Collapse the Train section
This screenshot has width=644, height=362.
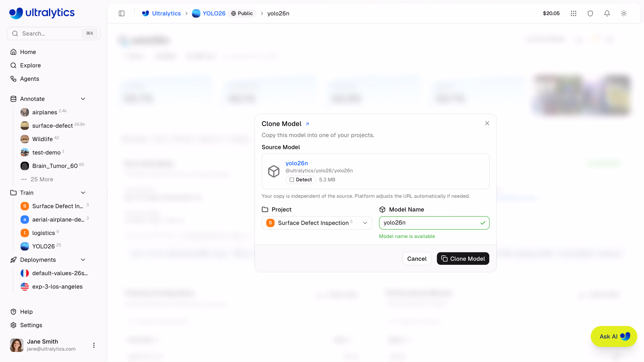coord(83,193)
